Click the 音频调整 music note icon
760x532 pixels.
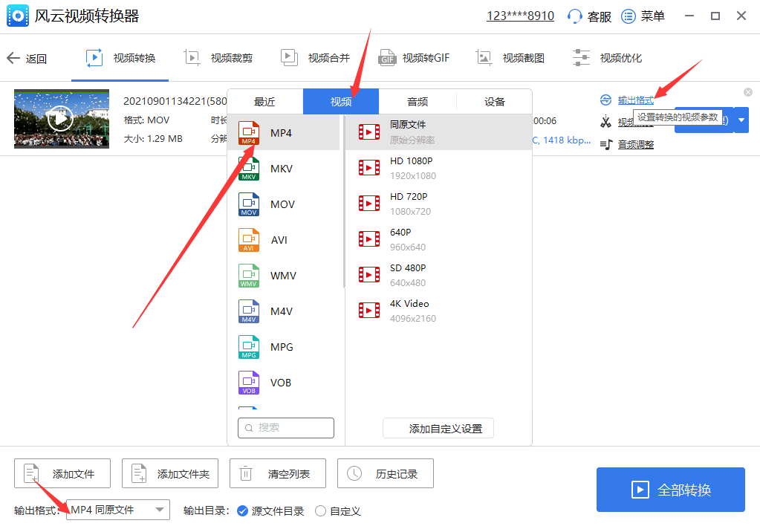click(x=606, y=145)
